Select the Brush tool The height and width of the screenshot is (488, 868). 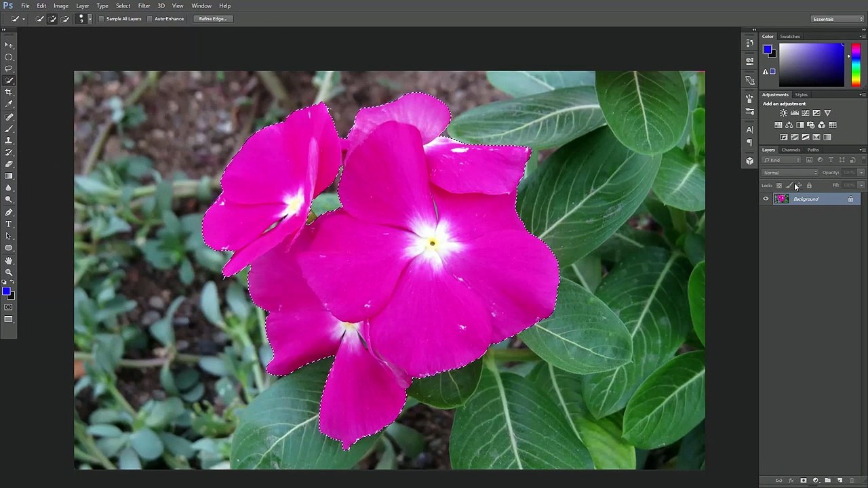coord(9,128)
